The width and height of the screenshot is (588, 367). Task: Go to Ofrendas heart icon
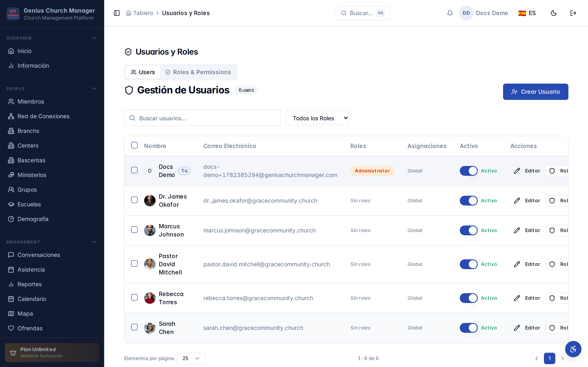click(11, 328)
